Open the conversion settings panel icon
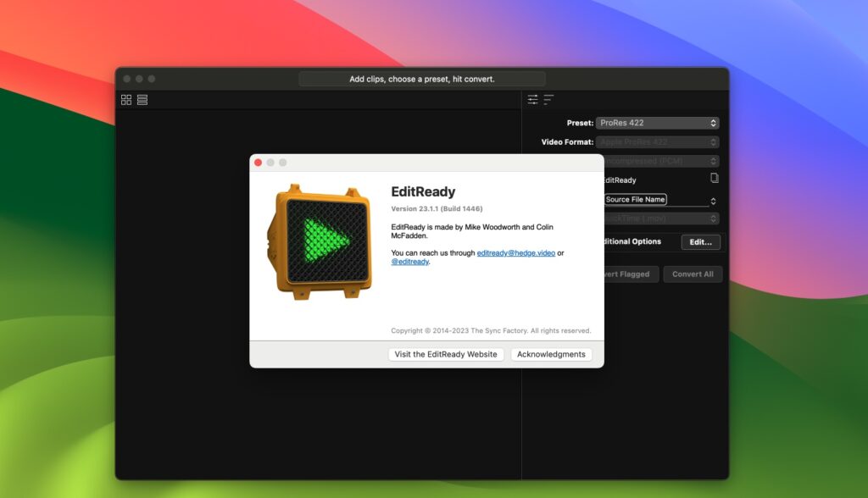The width and height of the screenshot is (868, 498). pyautogui.click(x=532, y=98)
